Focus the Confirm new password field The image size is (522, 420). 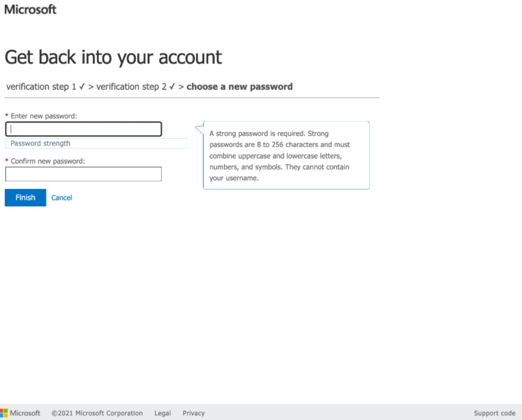click(x=83, y=174)
